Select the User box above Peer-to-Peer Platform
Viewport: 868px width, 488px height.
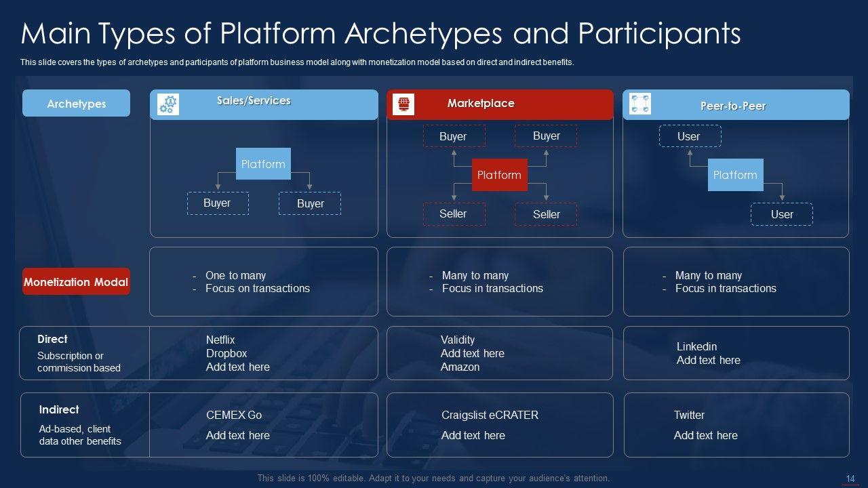click(690, 136)
